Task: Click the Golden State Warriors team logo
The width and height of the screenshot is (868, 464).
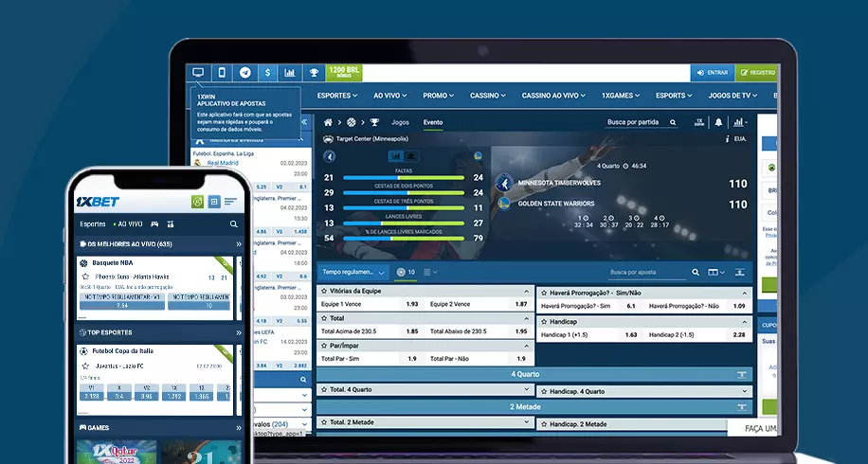Action: tap(504, 204)
